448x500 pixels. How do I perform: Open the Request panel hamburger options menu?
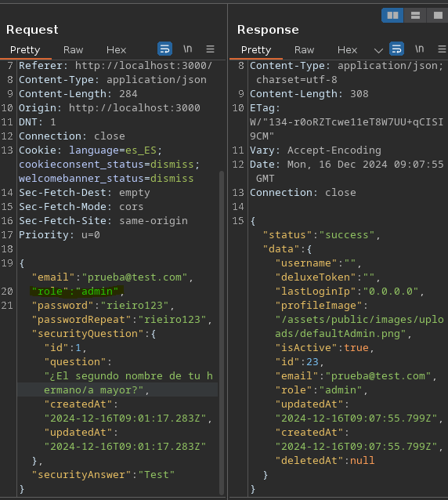pos(210,49)
